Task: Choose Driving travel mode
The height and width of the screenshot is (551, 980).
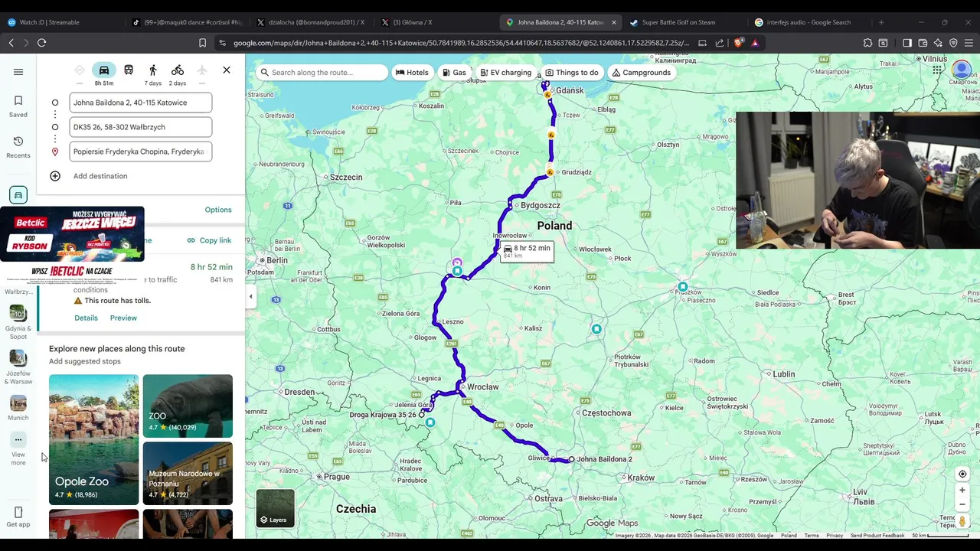Action: point(104,70)
